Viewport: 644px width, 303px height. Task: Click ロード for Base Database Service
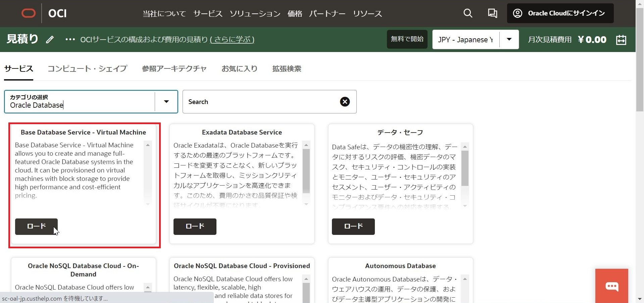36,226
